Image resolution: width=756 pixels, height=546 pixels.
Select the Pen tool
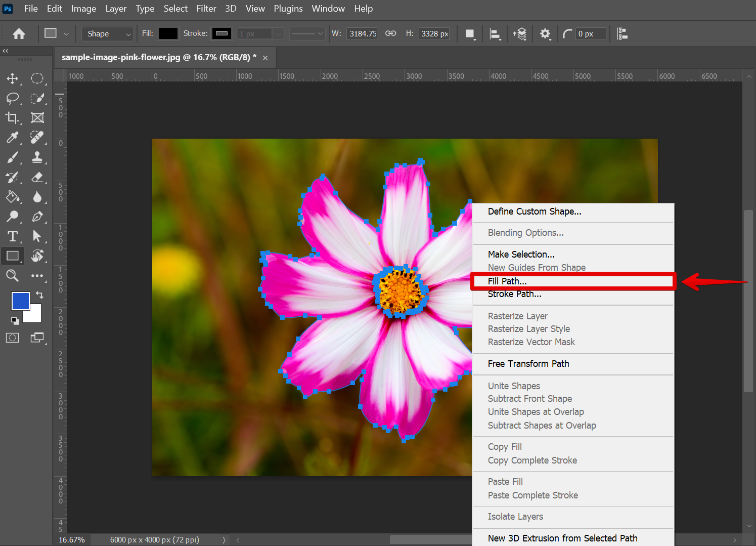coord(37,217)
